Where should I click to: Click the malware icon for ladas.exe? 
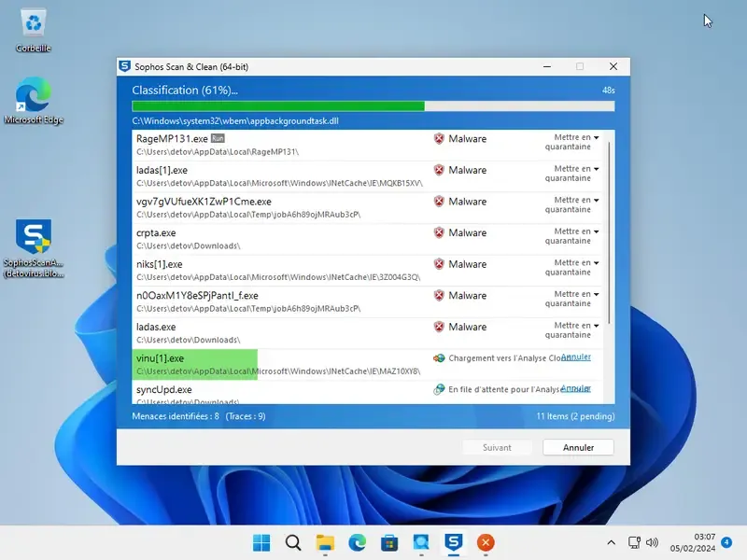439,328
